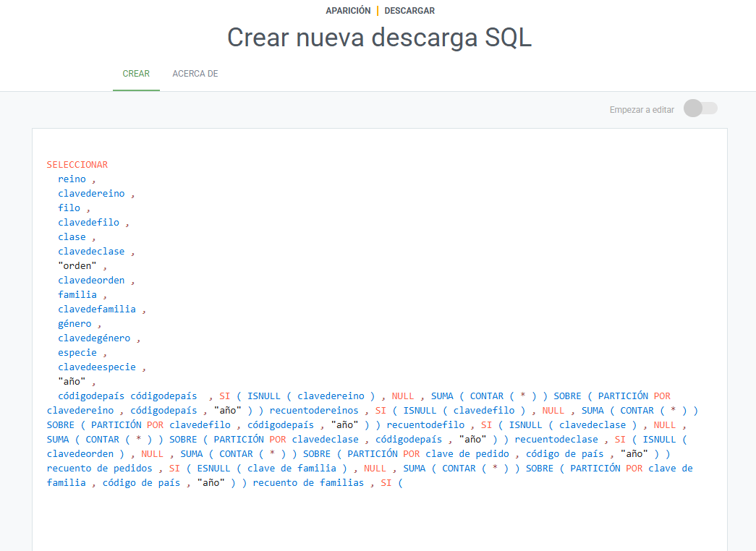
Task: Click the clavedegénero column line
Action: (x=94, y=338)
